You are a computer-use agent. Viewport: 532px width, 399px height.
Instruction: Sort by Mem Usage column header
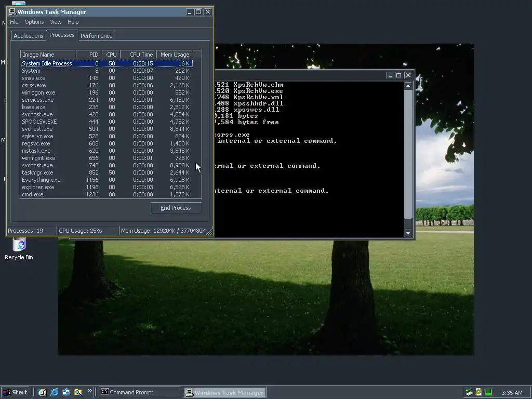[x=175, y=55]
